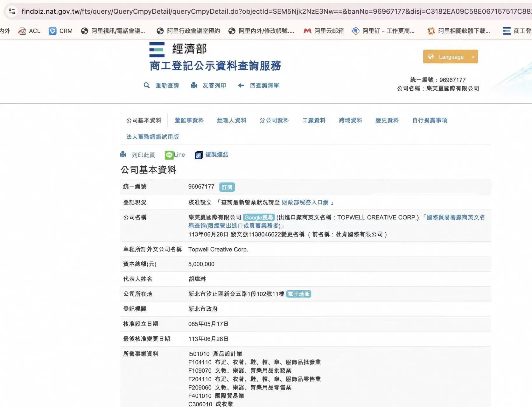
Task: Click the 經濟部 logo icon
Action: click(x=157, y=50)
